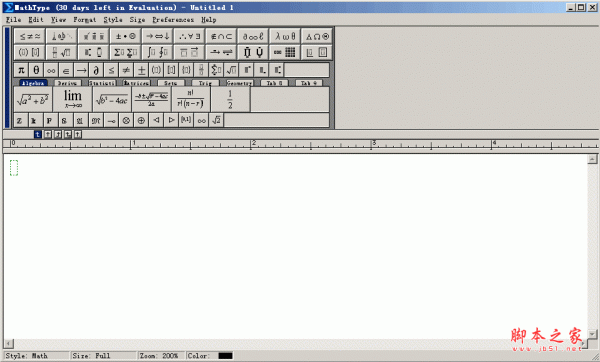The image size is (600, 362).
Task: Open the set theory symbols palette (∉ ∩ ⊂)
Action: (x=221, y=36)
